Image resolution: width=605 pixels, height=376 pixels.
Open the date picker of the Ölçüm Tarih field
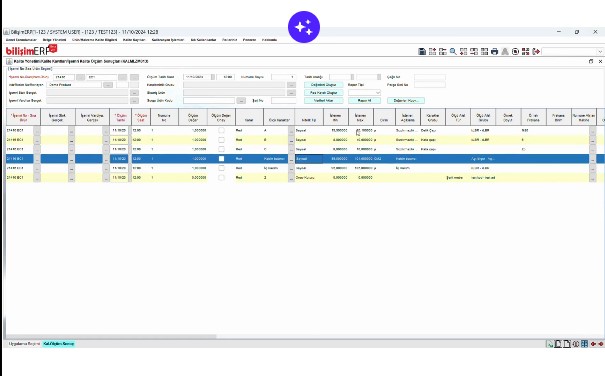coord(213,77)
